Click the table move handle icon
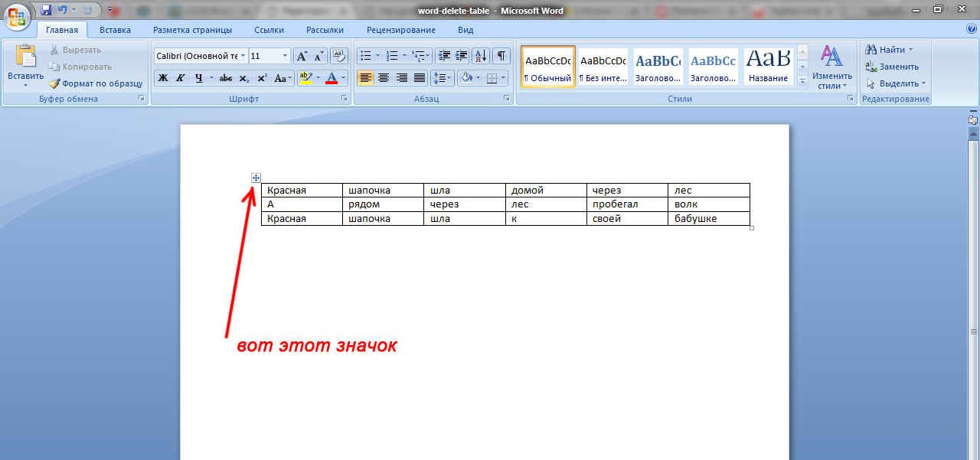 (x=256, y=178)
